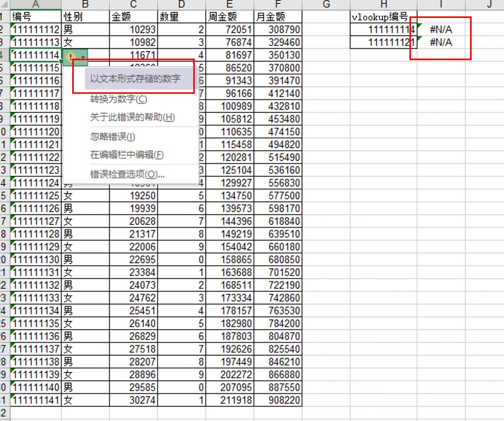
Task: Click weekly amount cell 110635
Action: pos(230,132)
